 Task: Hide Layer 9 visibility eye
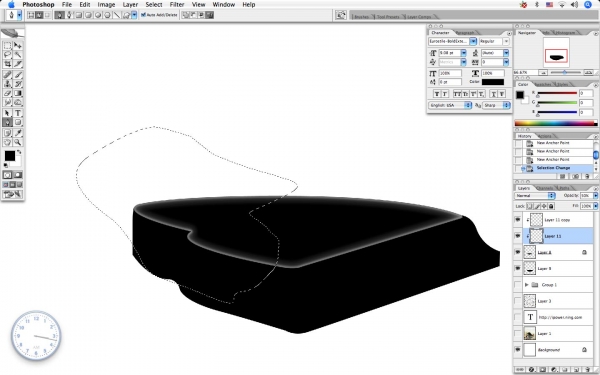[x=518, y=269]
